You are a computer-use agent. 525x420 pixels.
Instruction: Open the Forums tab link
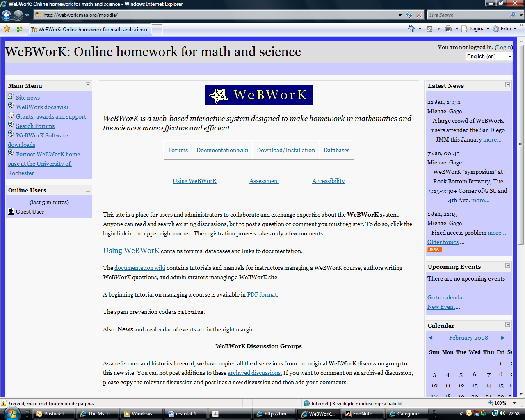(x=178, y=150)
